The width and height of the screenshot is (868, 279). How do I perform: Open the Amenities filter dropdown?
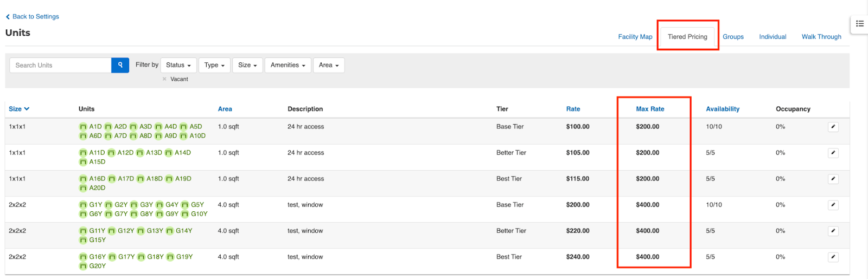coord(288,65)
